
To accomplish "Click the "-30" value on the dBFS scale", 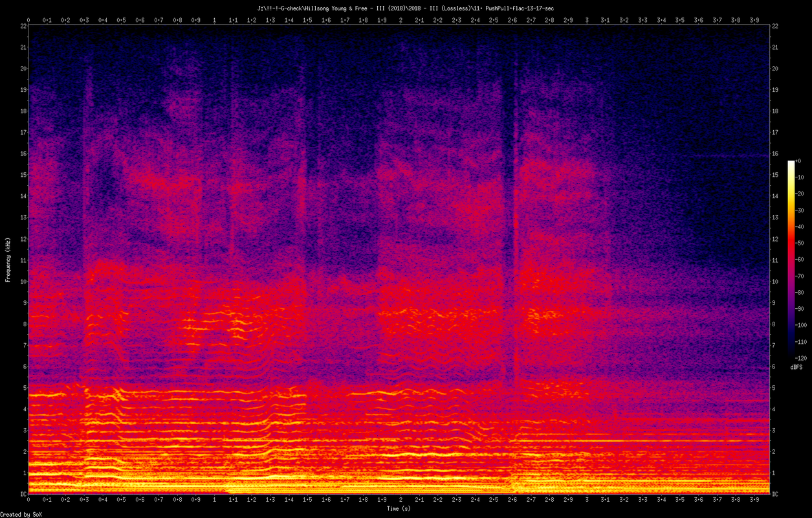I will (x=801, y=210).
